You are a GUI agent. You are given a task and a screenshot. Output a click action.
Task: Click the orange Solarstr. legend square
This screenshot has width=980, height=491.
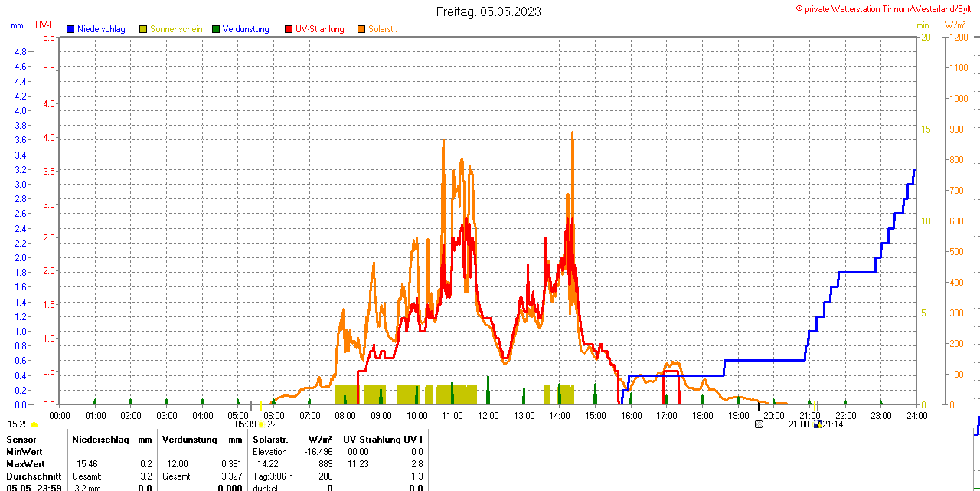tap(361, 29)
